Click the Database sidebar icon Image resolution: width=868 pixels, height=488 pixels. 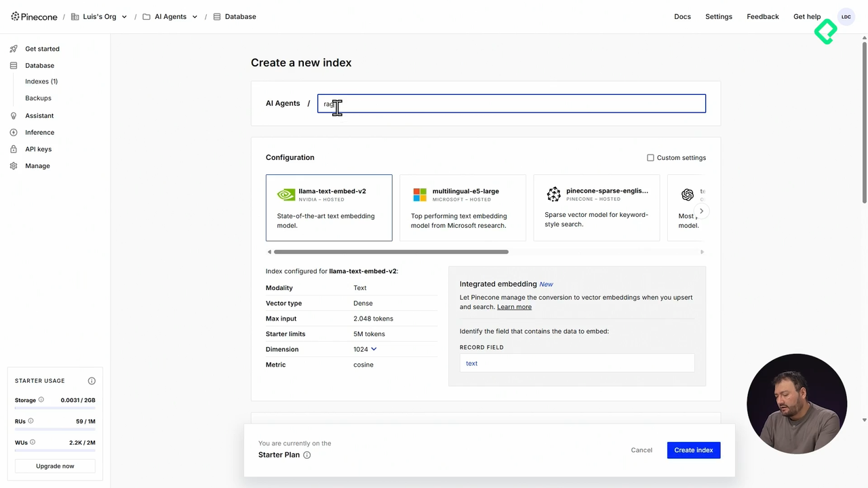(14, 66)
